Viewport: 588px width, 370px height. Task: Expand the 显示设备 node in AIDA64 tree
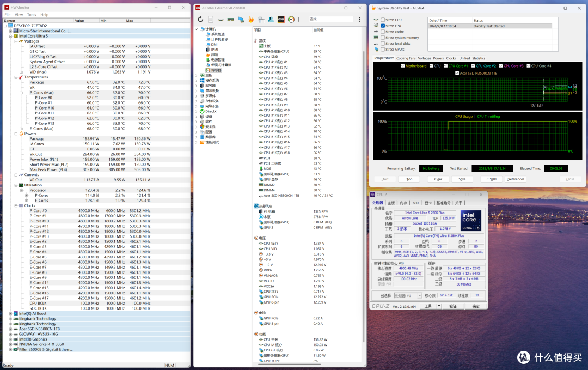(196, 91)
